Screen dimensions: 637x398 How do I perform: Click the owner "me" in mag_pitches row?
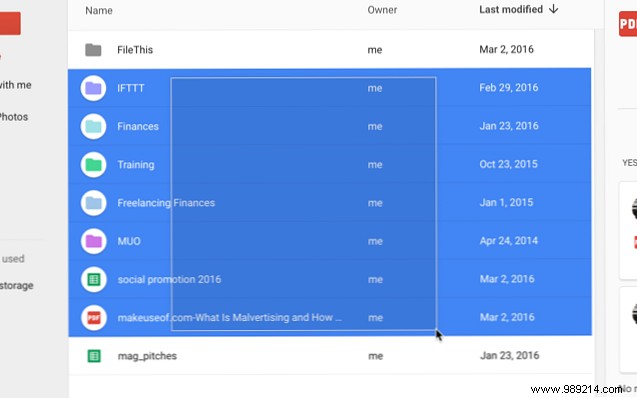pyautogui.click(x=375, y=356)
